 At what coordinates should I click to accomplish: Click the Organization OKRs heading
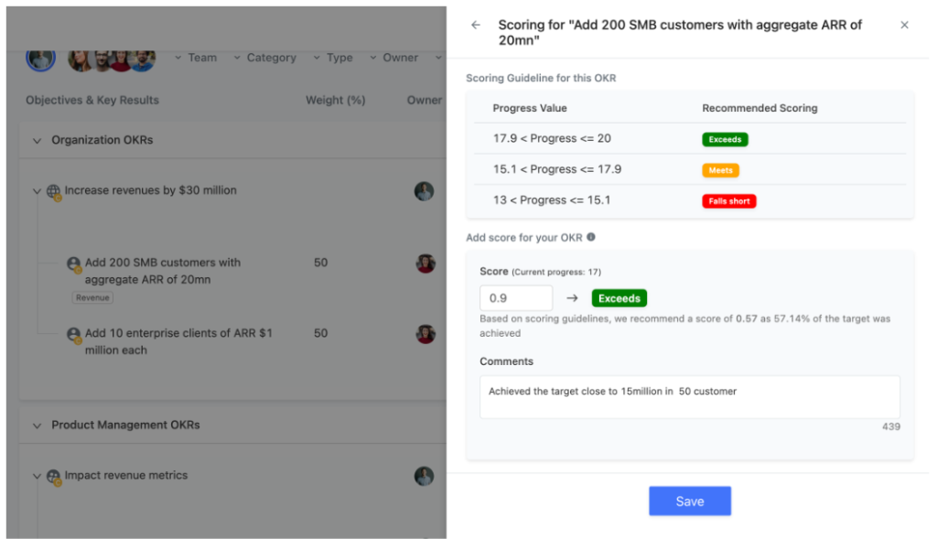(102, 140)
